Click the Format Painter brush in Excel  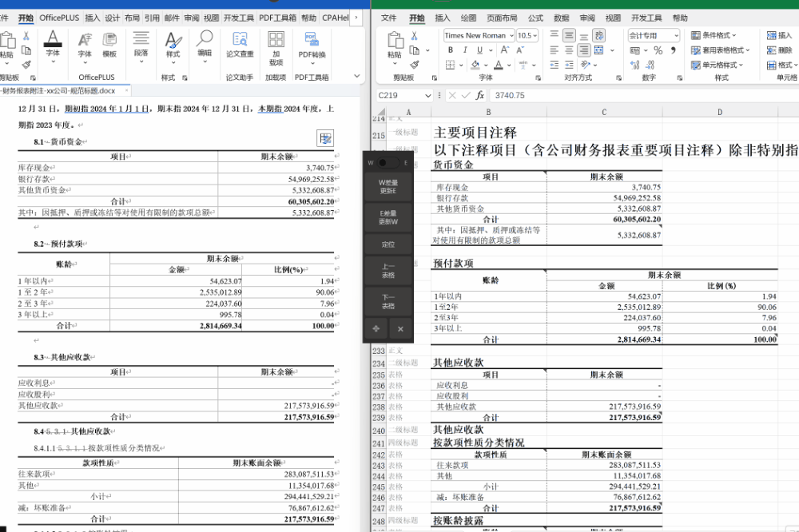tap(414, 64)
